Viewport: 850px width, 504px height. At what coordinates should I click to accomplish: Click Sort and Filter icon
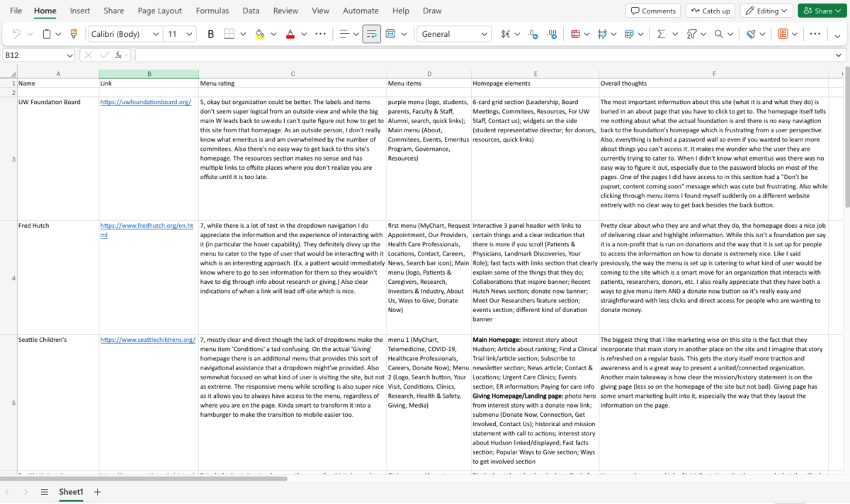coord(691,34)
